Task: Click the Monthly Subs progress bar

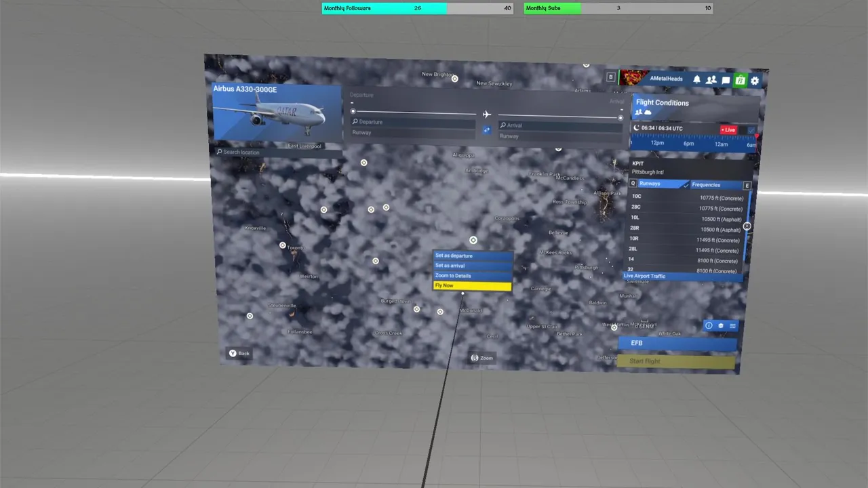Action: [618, 8]
